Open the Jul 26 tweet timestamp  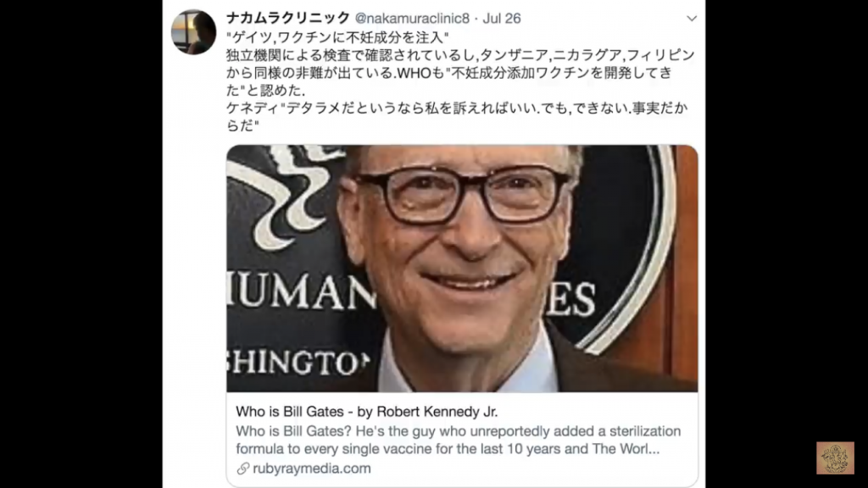[x=502, y=19]
